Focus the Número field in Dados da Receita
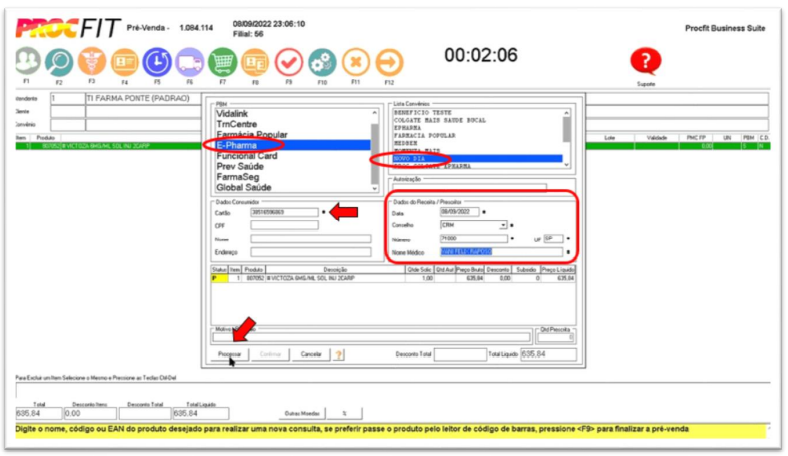 pos(473,239)
